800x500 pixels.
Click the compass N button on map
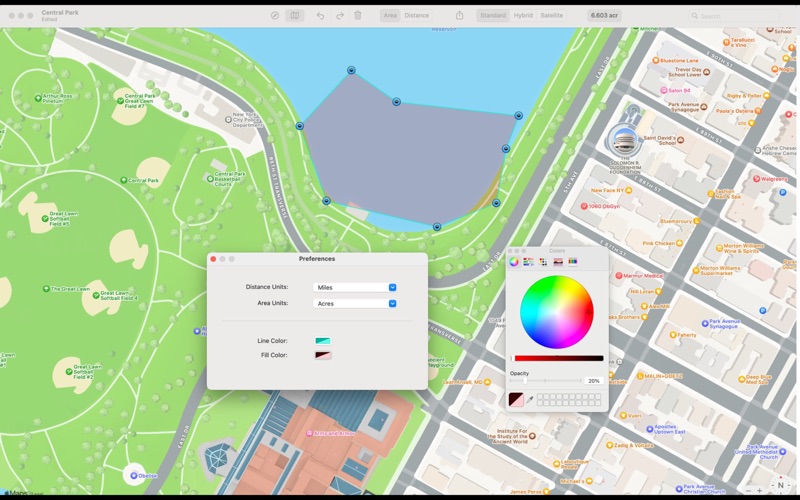780,485
